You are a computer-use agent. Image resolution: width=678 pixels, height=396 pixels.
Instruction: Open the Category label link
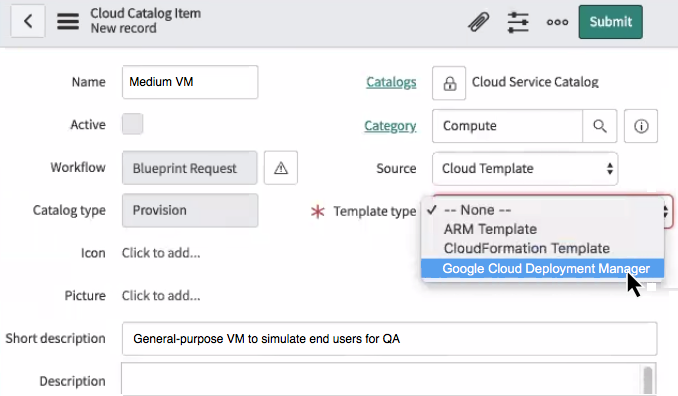(390, 126)
